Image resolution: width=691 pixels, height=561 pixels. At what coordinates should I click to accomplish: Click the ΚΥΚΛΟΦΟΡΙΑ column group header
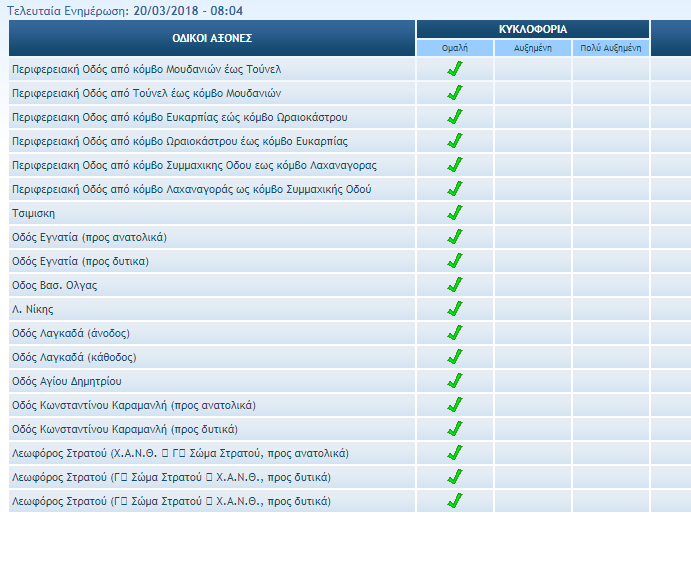coord(532,29)
